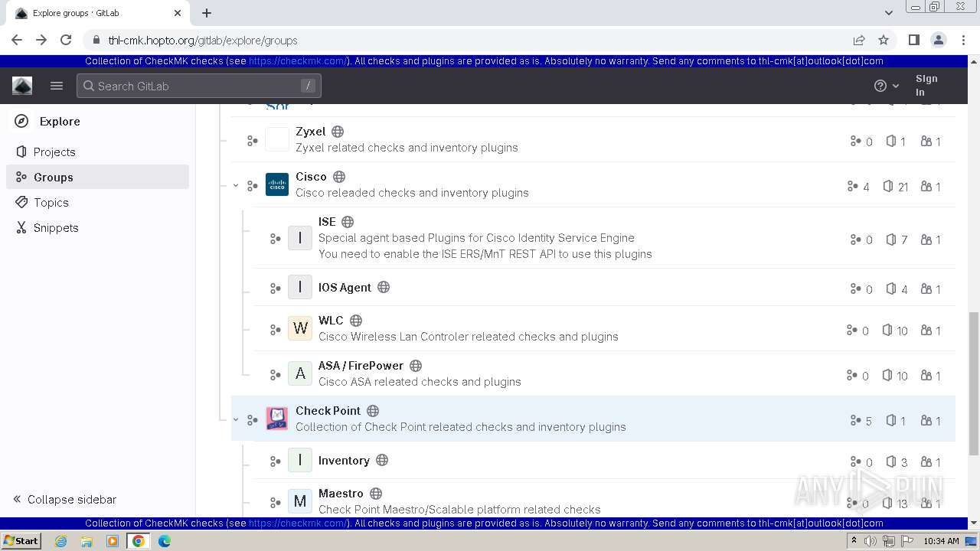Image resolution: width=980 pixels, height=551 pixels.
Task: Focus the Search GitLab field
Action: (199, 86)
